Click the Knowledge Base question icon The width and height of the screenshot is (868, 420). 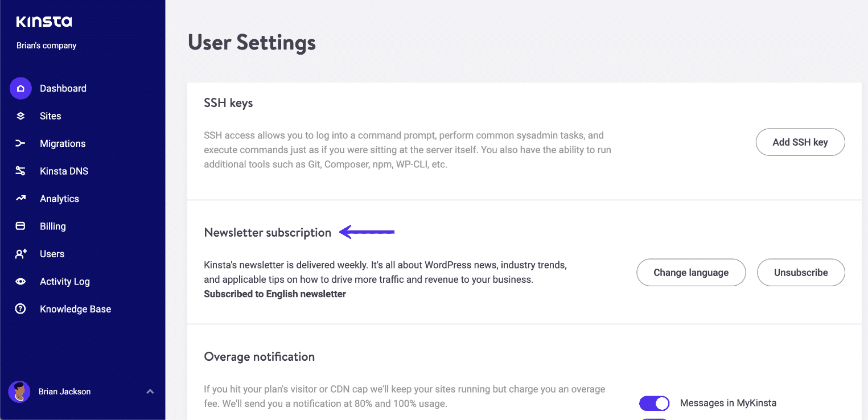(20, 309)
